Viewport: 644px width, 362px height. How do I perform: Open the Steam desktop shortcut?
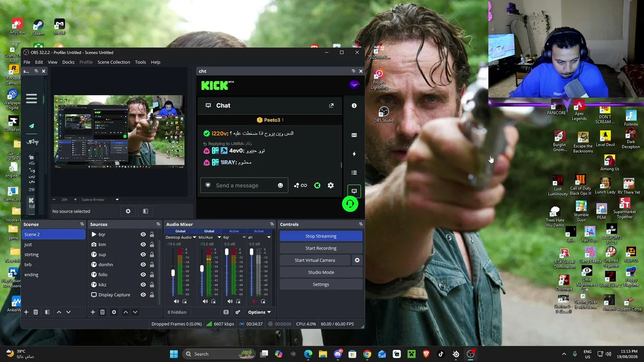coord(38,28)
